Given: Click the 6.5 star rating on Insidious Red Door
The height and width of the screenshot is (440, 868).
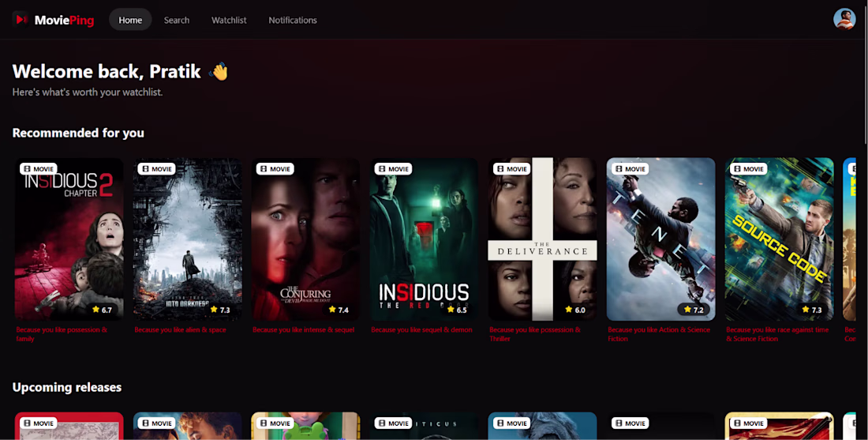Looking at the screenshot, I should coord(457,310).
